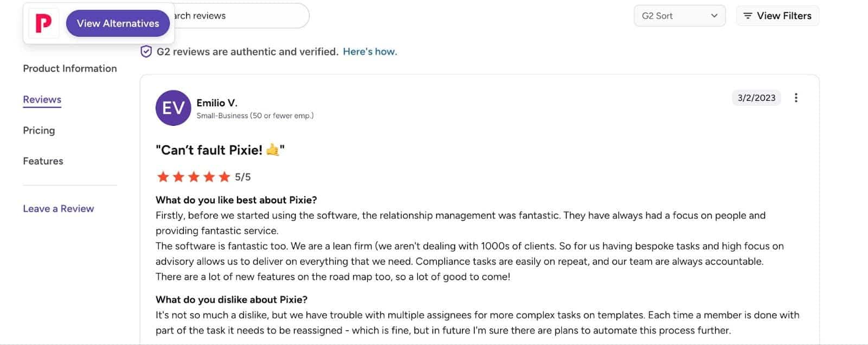Click the 3/2/2023 date badge
This screenshot has height=345, width=868.
(x=756, y=98)
